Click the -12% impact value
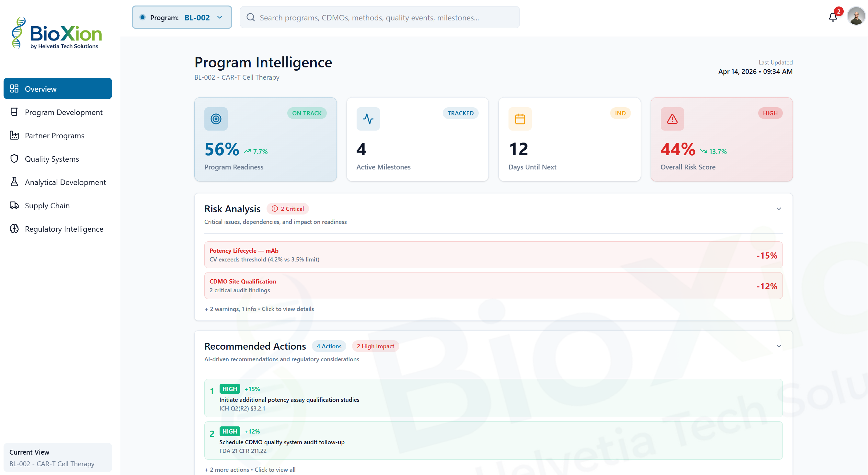The image size is (868, 475). 767,286
